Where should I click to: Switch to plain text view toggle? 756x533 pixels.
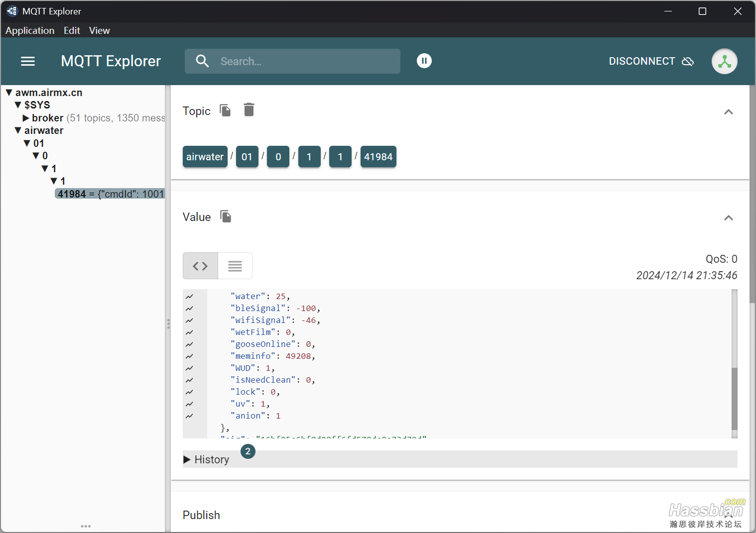tap(235, 266)
